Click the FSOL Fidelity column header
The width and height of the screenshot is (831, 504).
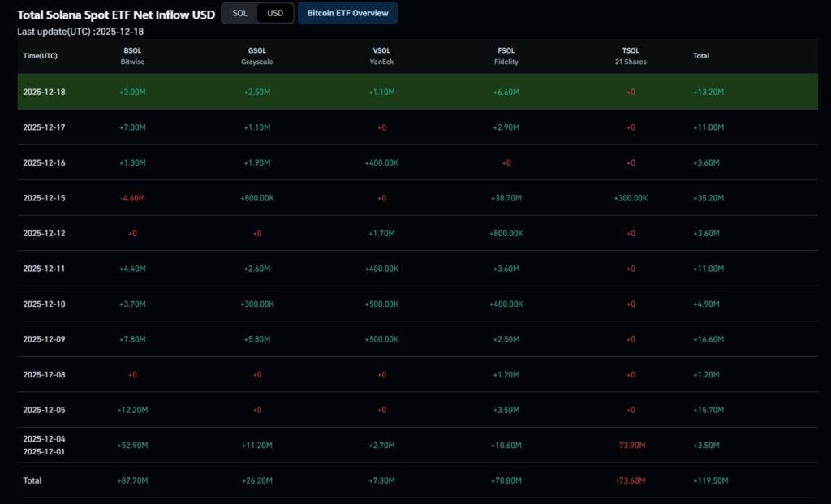tap(506, 55)
